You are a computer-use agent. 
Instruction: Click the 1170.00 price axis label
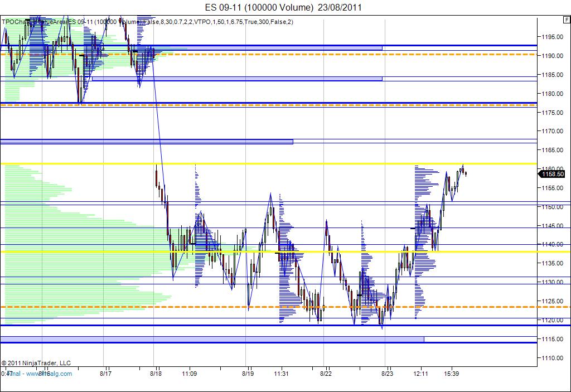pyautogui.click(x=553, y=131)
